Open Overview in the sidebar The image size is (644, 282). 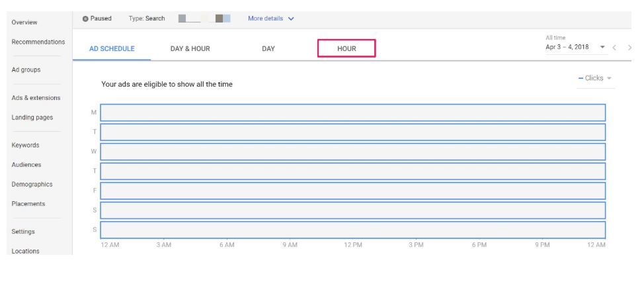24,23
